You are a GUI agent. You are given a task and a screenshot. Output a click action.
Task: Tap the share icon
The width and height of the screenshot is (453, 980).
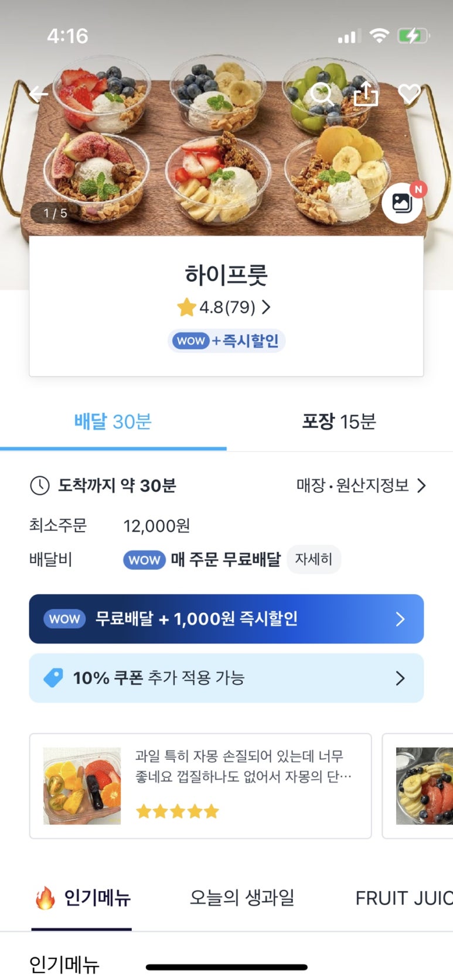tap(366, 93)
